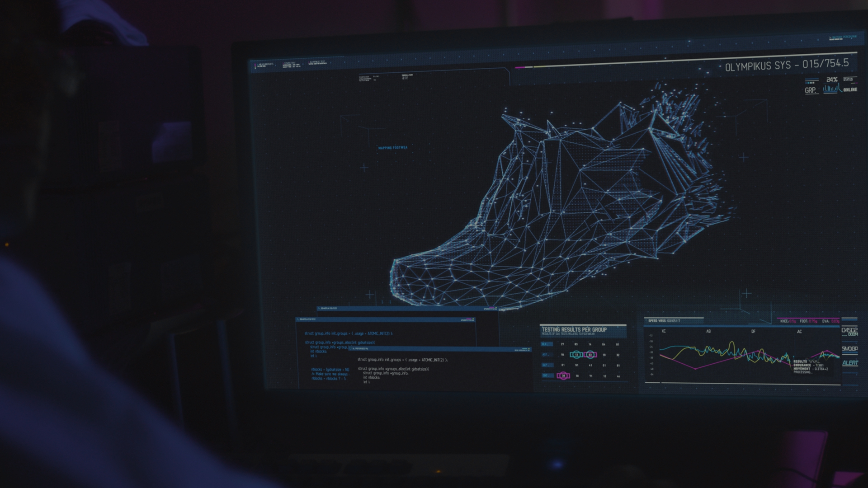Click the 24% bar graph indicator
Screen dimensions: 868x488
(x=831, y=87)
